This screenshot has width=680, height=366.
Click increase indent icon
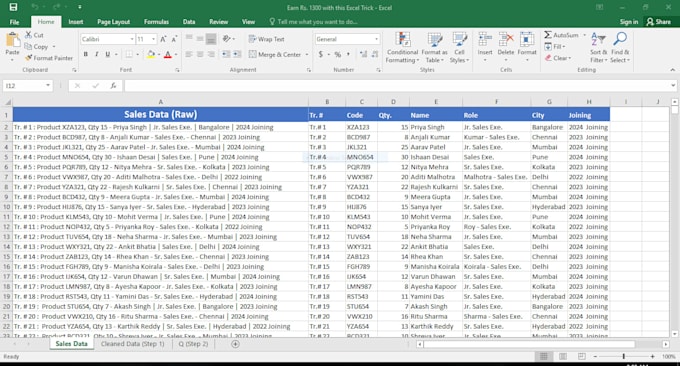coord(237,54)
